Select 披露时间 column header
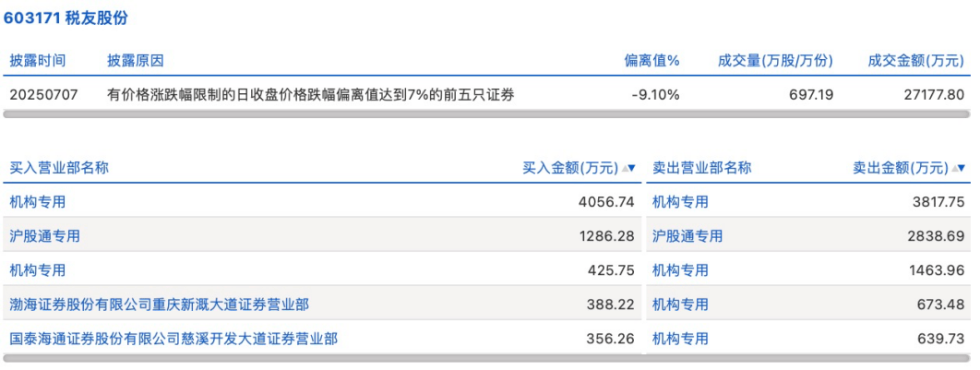This screenshot has width=980, height=370. [x=38, y=61]
